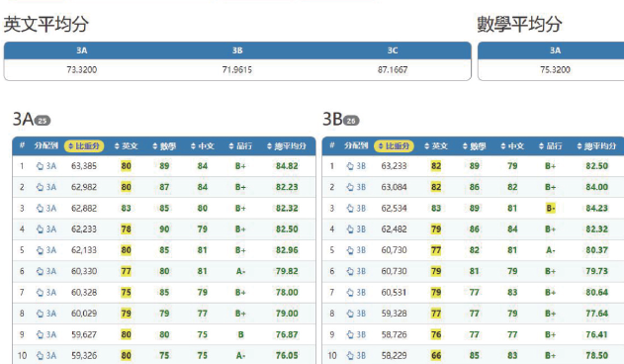This screenshot has width=624, height=364.
Task: Sort 3A table by 中文 column
Action: coord(203,146)
